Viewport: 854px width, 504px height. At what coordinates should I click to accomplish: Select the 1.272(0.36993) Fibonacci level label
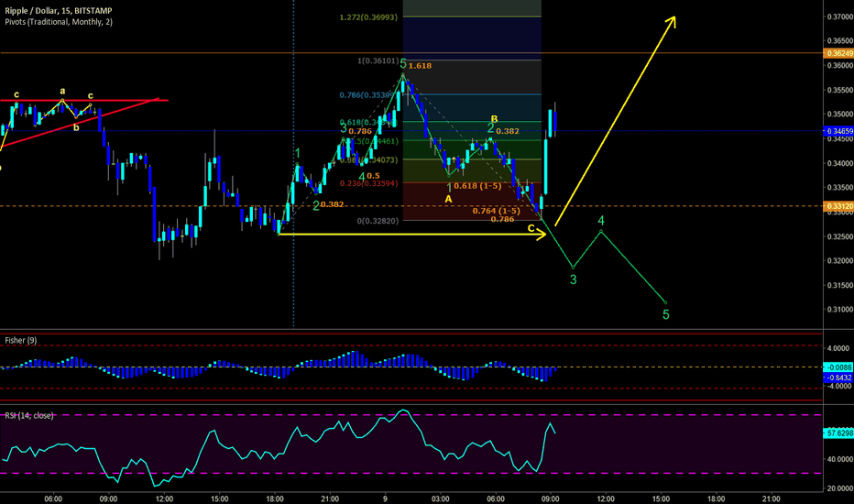368,17
